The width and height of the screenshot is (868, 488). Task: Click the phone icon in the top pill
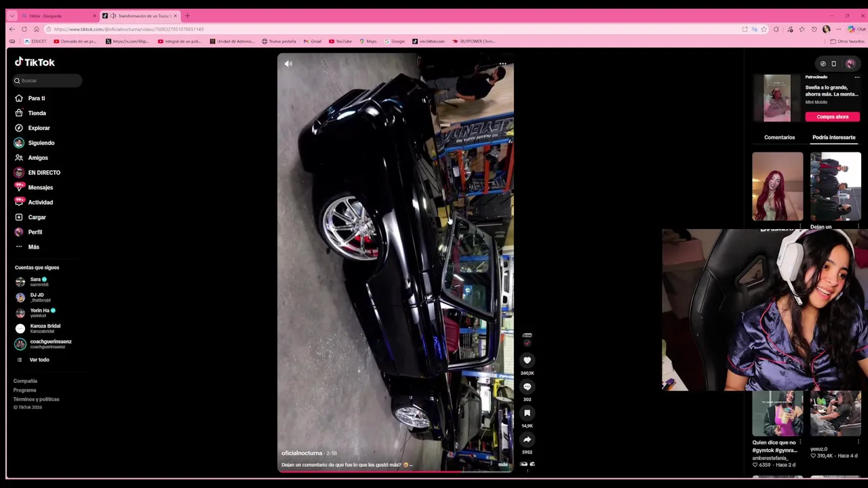click(x=833, y=64)
